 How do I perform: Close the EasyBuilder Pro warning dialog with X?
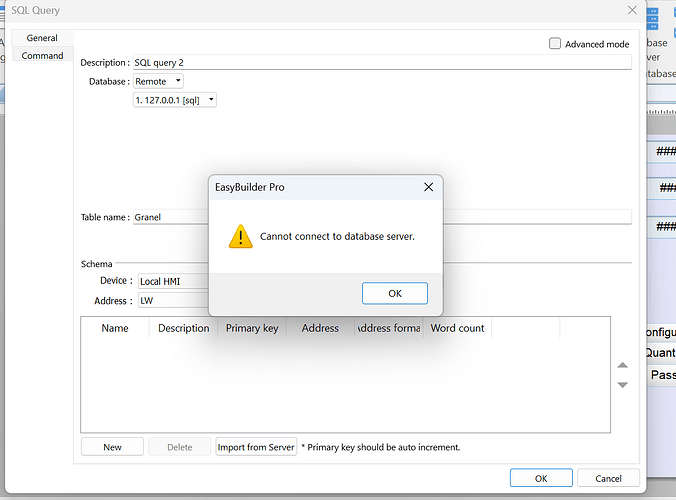(x=428, y=187)
